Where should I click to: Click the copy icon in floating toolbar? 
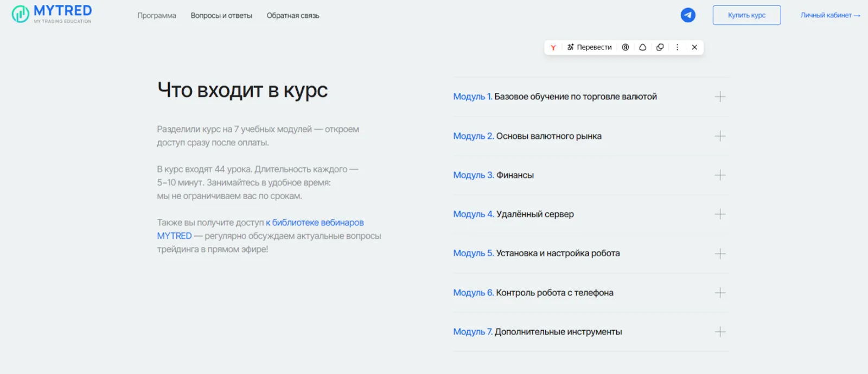click(x=660, y=47)
